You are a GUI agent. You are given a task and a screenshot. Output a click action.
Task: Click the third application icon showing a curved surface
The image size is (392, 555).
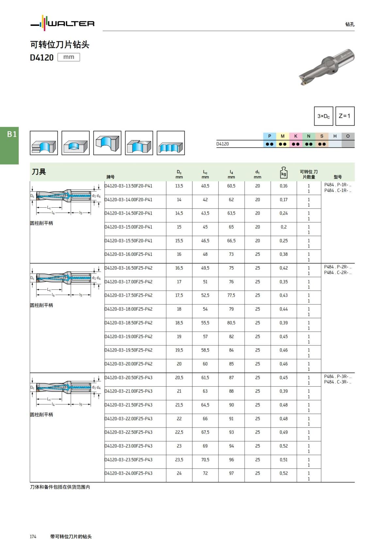(107, 143)
